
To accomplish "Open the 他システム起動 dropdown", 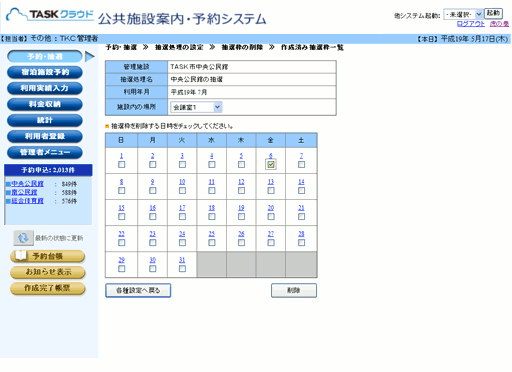I will 463,14.
